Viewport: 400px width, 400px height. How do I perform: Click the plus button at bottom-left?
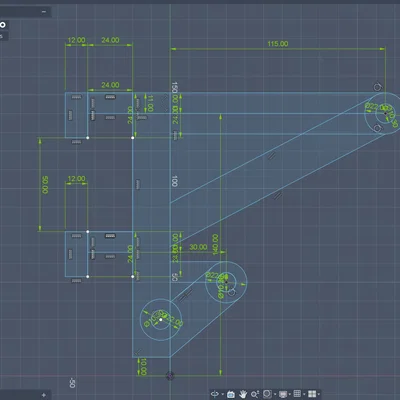tap(44, 395)
